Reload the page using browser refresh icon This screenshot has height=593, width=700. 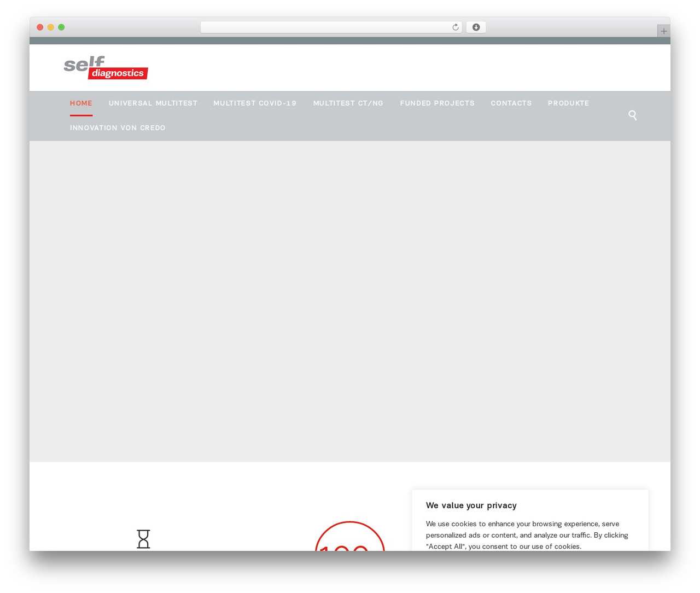455,27
